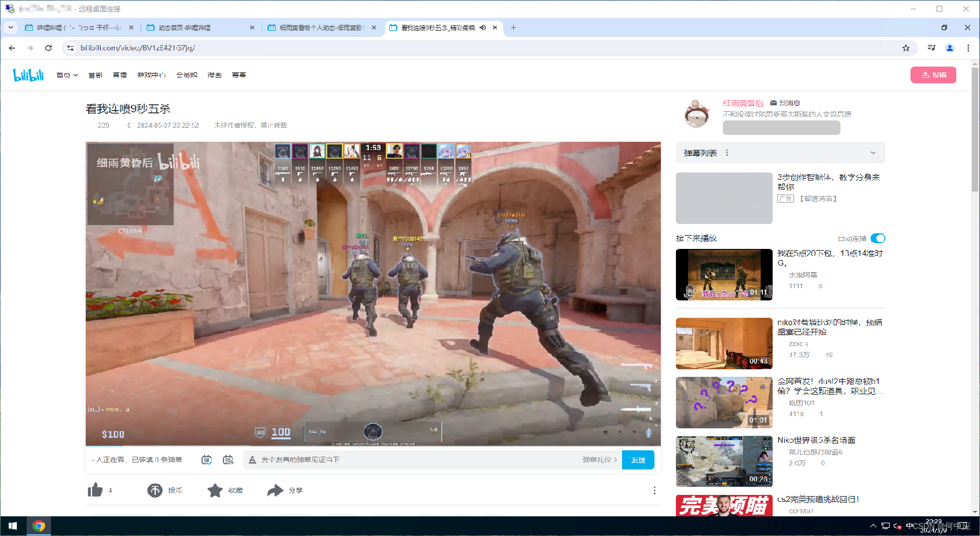Screen dimensions: 980x536
Task: Open niko对着墙比划的时候 video title
Action: click(x=830, y=327)
